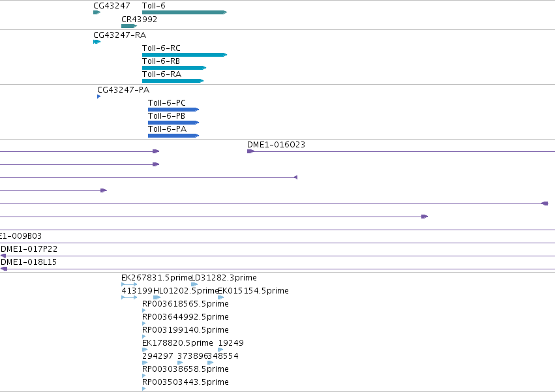
Task: Click BAC clone DME1-017P22
Action: click(x=29, y=249)
